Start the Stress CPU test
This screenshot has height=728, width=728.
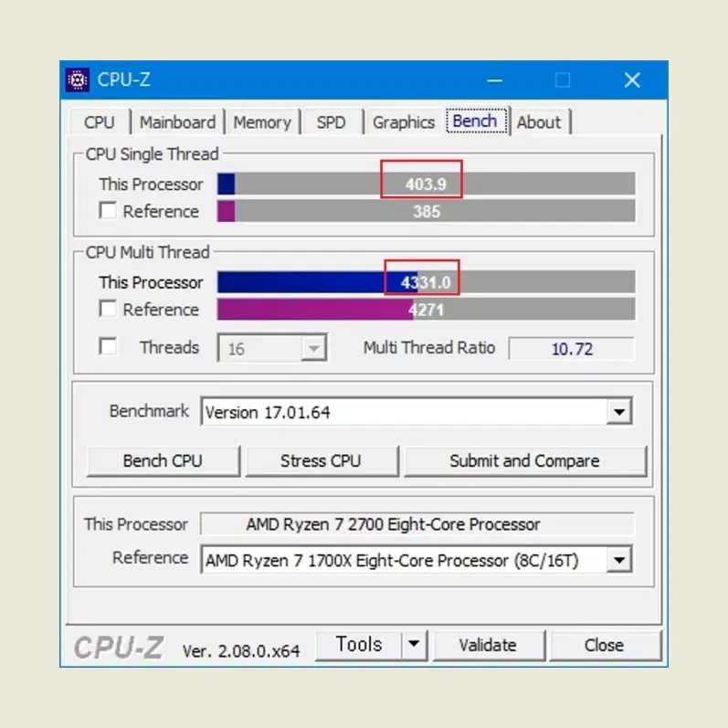322,461
